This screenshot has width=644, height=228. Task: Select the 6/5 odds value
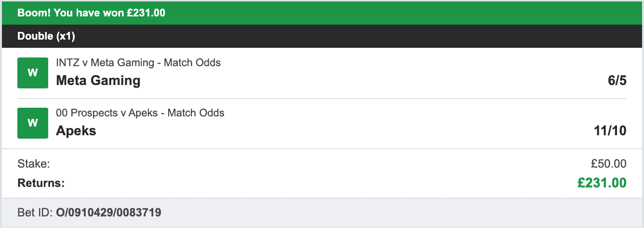coord(617,80)
